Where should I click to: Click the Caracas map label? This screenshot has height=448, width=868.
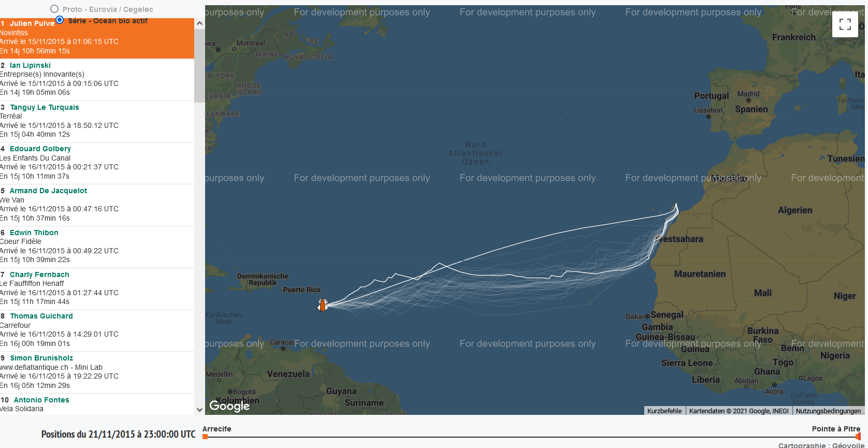282,342
